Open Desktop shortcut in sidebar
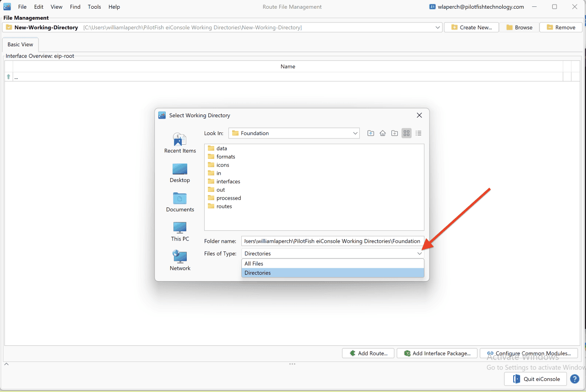586x392 pixels. coord(180,173)
